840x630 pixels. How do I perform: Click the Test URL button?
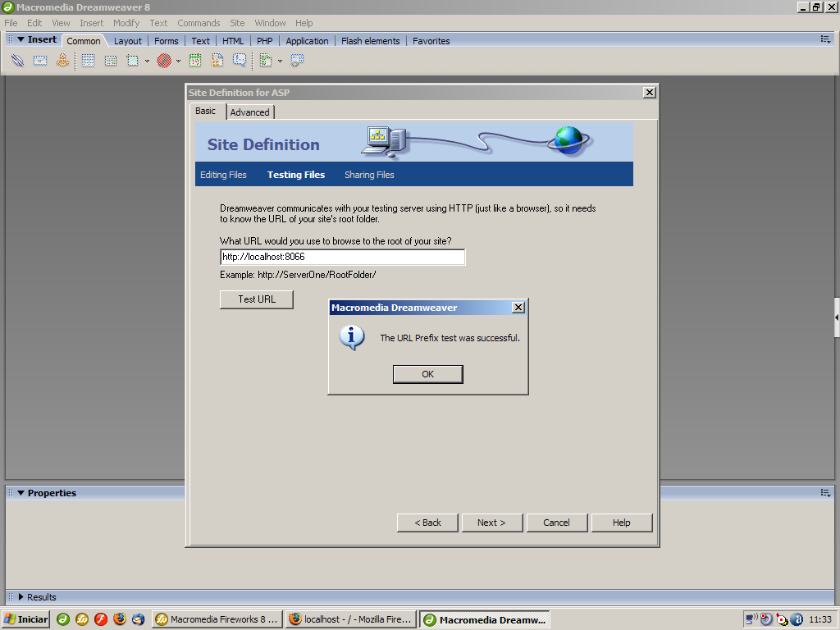coord(257,299)
